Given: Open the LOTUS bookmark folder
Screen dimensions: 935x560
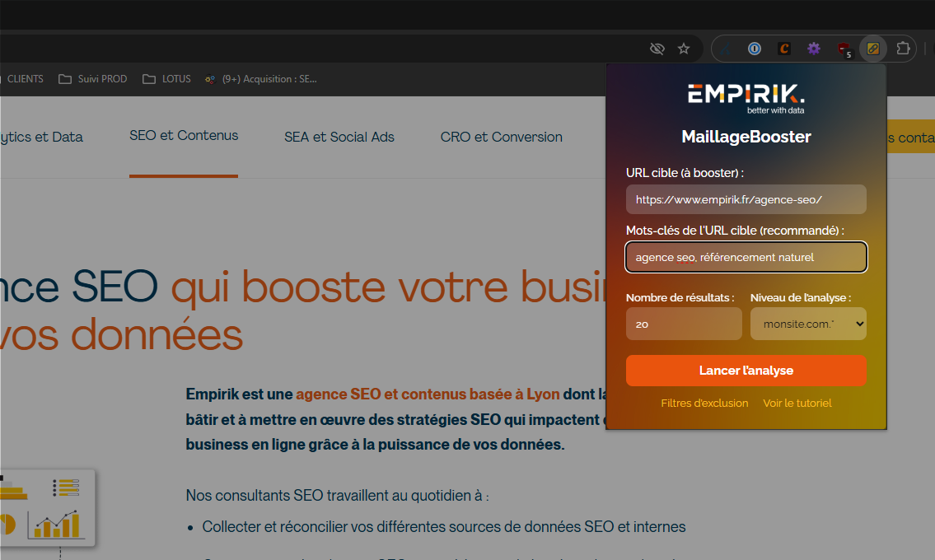Looking at the screenshot, I should (167, 79).
